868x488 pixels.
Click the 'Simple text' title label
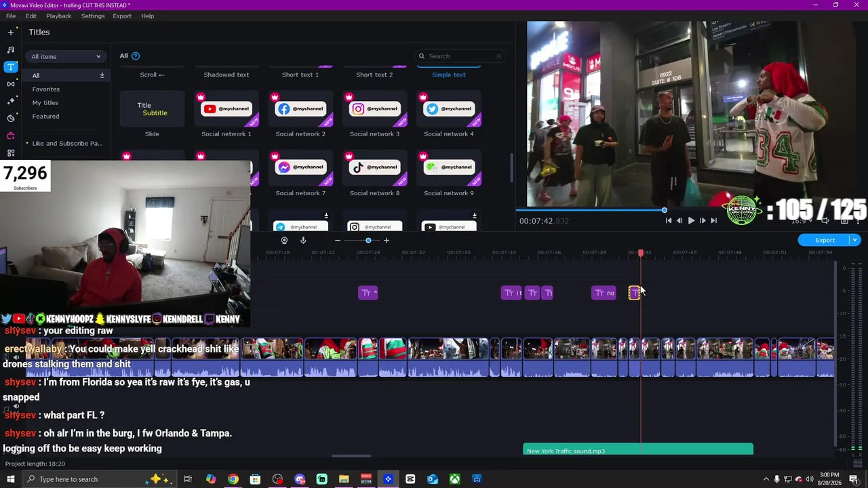[449, 75]
